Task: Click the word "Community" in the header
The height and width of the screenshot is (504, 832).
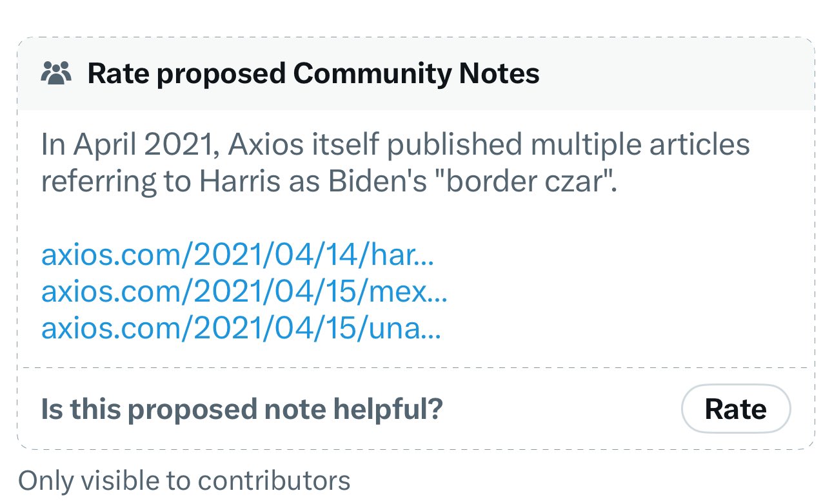Action: (371, 74)
